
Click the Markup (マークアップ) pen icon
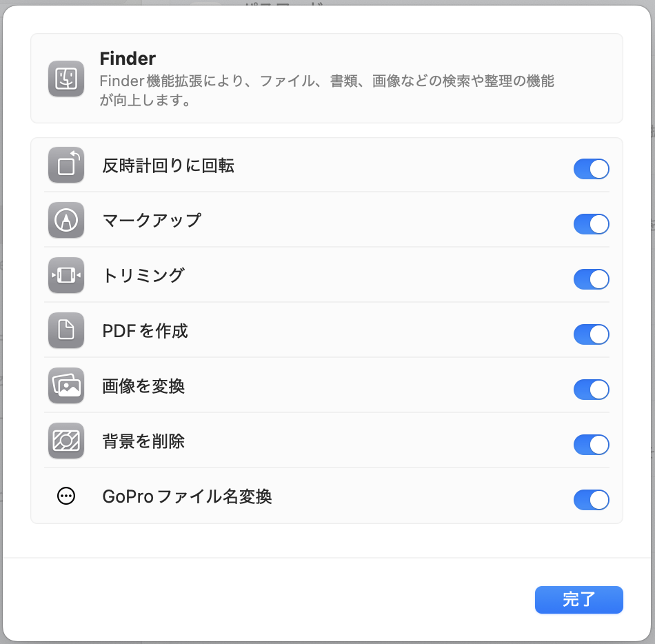[66, 220]
